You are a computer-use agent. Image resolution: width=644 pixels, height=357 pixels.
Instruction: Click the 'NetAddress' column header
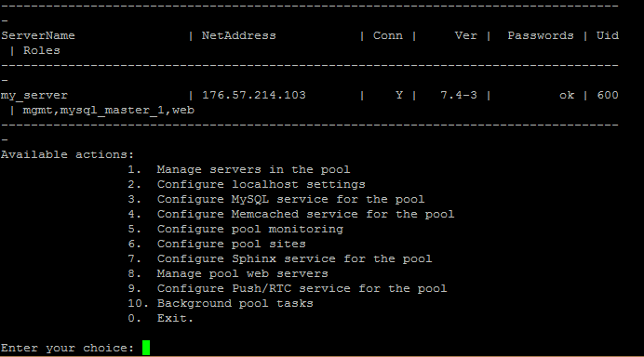pos(238,35)
